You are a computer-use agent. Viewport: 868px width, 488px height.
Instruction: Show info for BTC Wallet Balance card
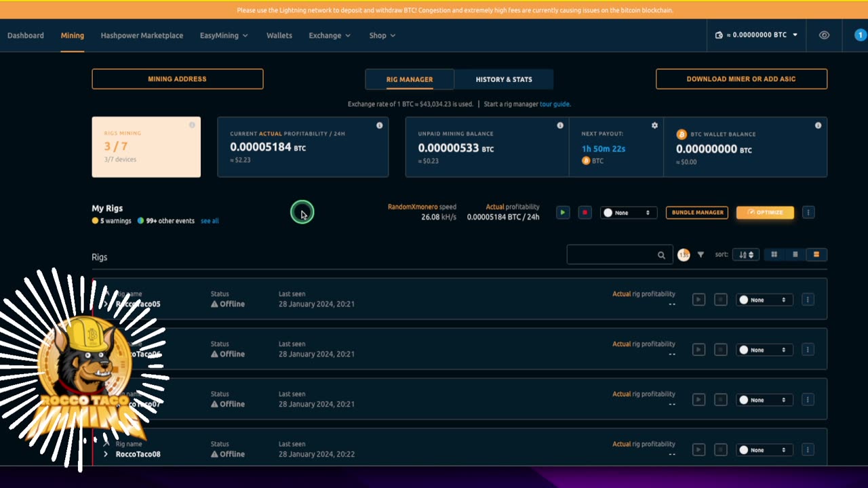coord(818,125)
